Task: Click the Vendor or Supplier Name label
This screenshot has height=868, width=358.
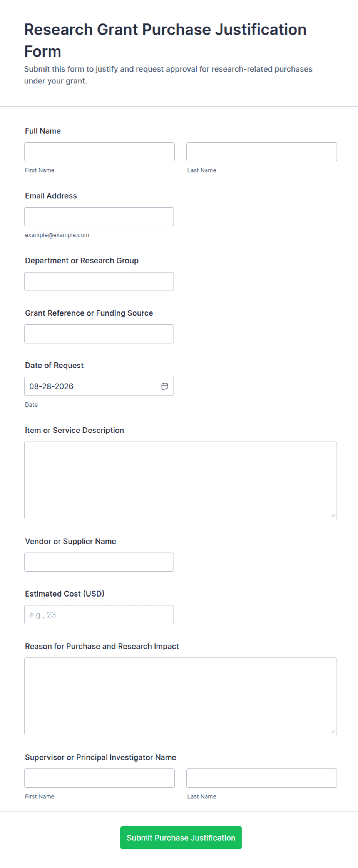Action: coord(70,541)
